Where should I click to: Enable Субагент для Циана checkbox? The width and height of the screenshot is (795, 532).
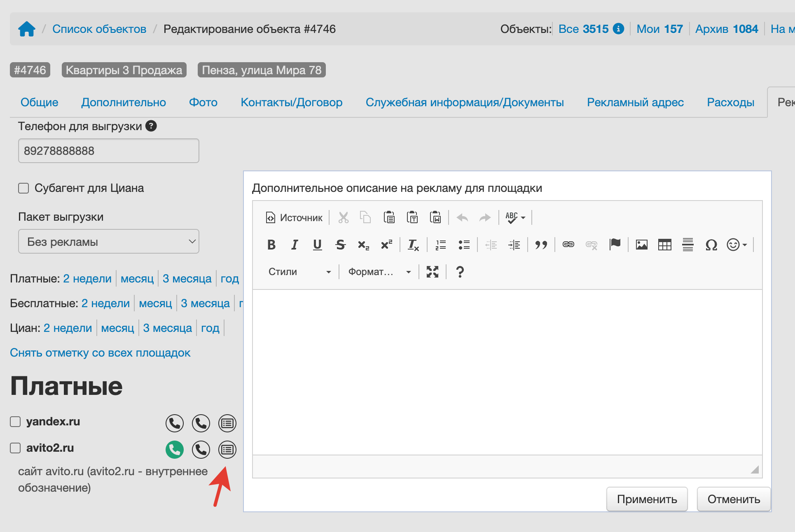click(23, 188)
